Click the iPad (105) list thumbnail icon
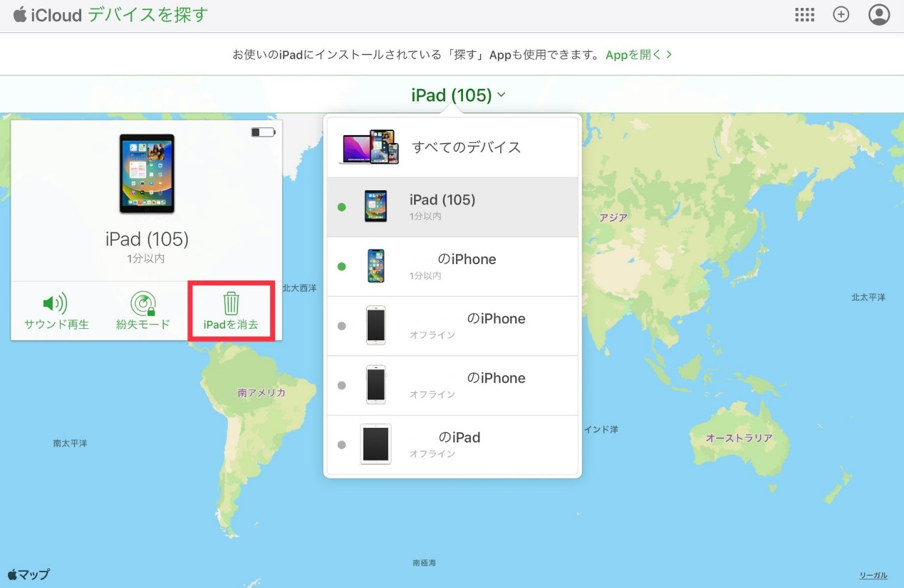904x588 pixels. (375, 206)
